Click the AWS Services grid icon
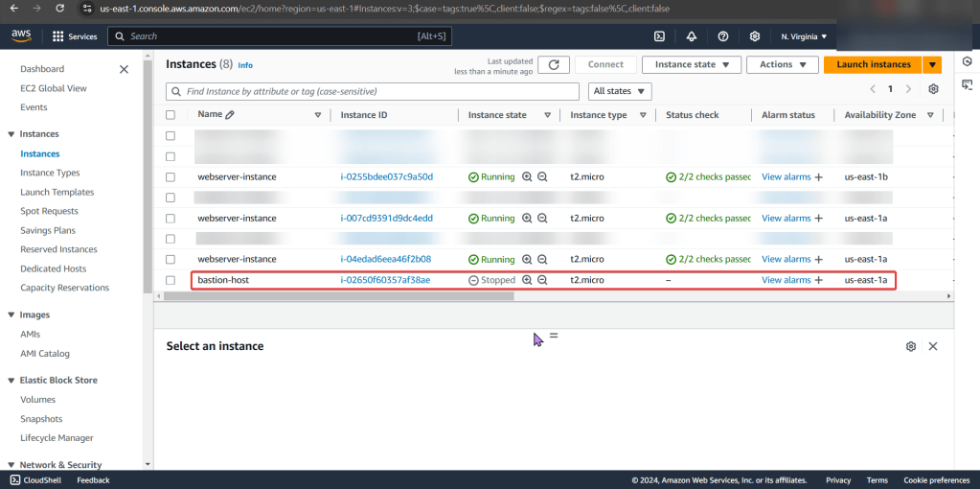 coord(58,36)
